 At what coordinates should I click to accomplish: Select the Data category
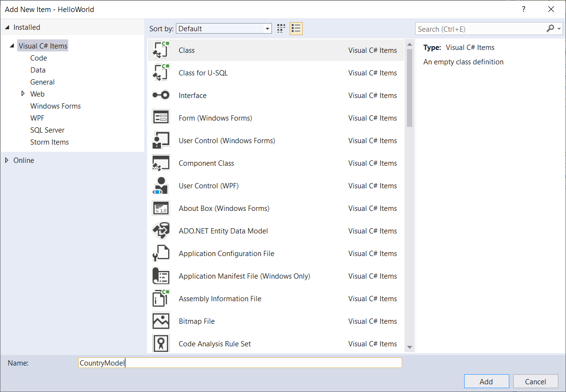click(x=38, y=70)
